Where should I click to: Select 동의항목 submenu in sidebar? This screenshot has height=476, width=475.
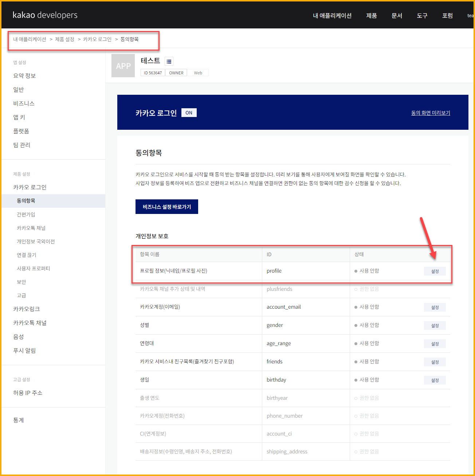(53, 201)
